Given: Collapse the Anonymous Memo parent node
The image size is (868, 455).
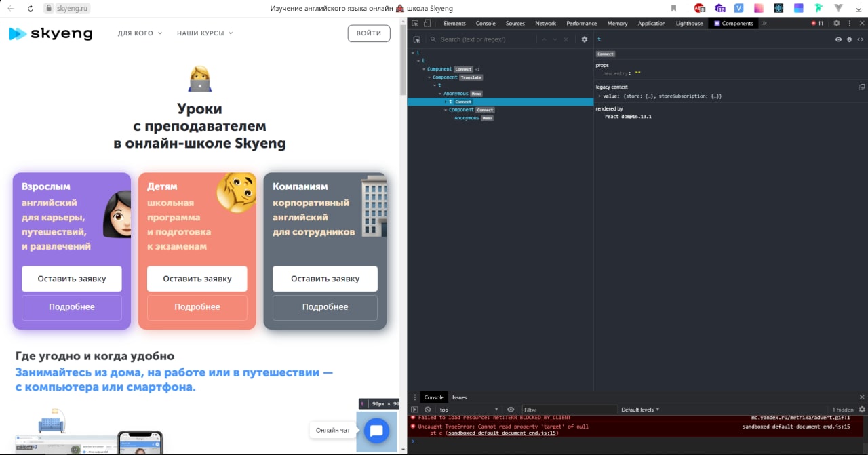Looking at the screenshot, I should (x=440, y=94).
